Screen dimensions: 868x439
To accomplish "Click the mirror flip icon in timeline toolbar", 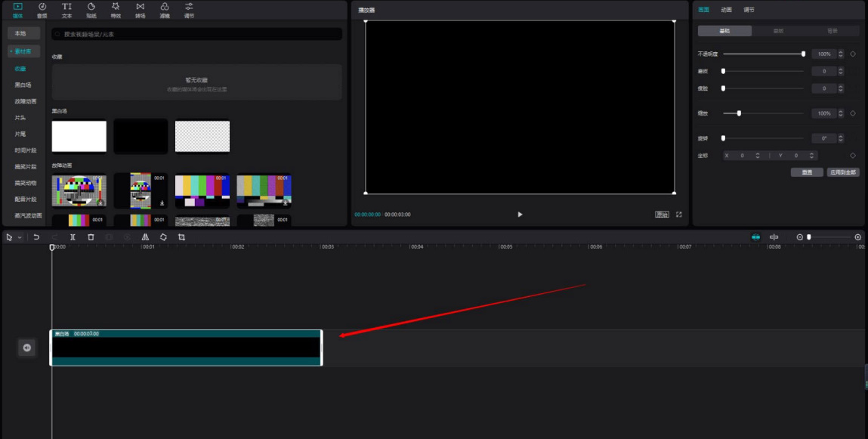I will [x=145, y=237].
